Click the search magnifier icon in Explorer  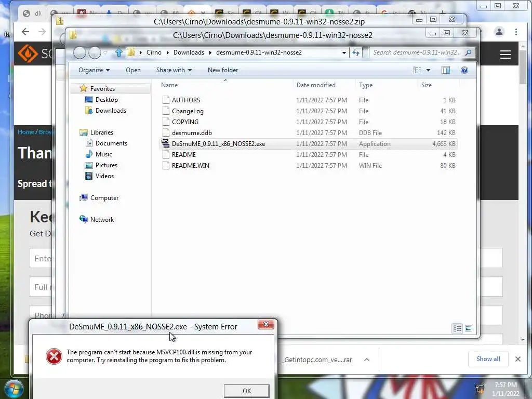pyautogui.click(x=469, y=52)
